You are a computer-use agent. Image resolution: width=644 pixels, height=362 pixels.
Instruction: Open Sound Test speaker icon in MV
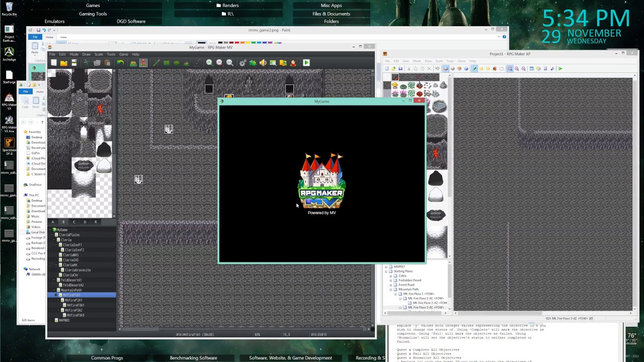click(x=263, y=63)
